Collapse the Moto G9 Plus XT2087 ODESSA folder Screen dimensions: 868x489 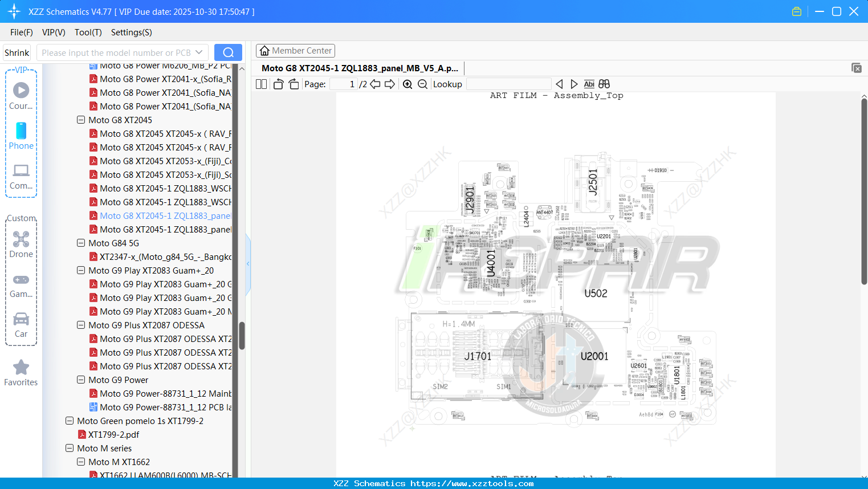[x=81, y=325]
